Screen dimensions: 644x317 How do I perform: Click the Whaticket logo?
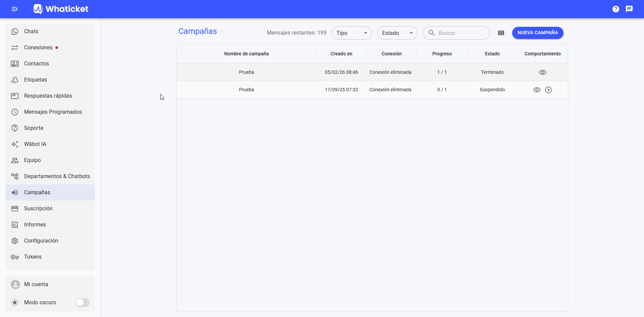(61, 9)
